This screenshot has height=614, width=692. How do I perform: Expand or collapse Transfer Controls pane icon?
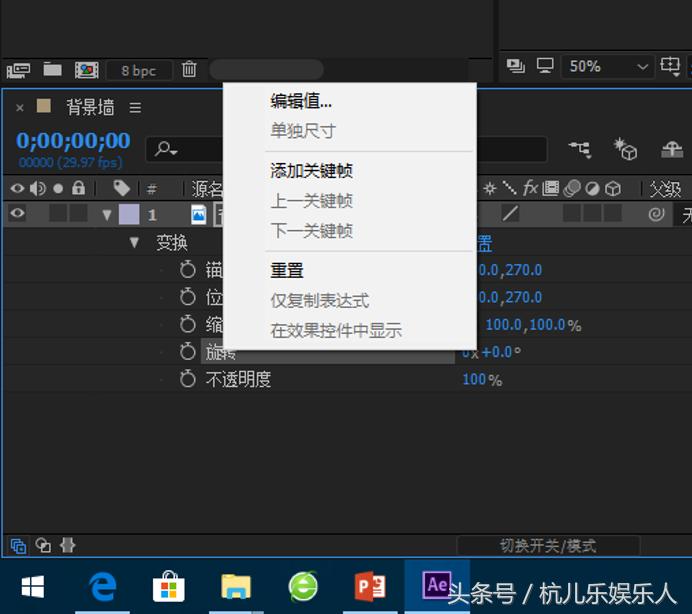point(43,546)
